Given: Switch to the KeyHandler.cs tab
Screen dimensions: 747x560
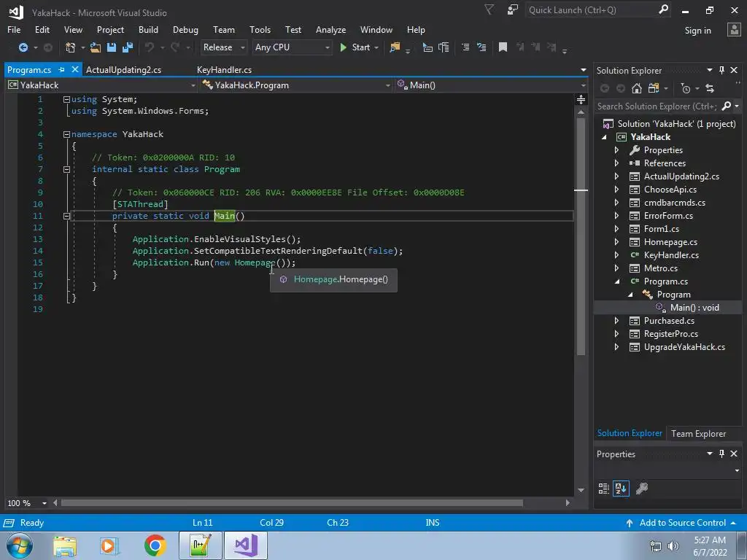Looking at the screenshot, I should 224,69.
